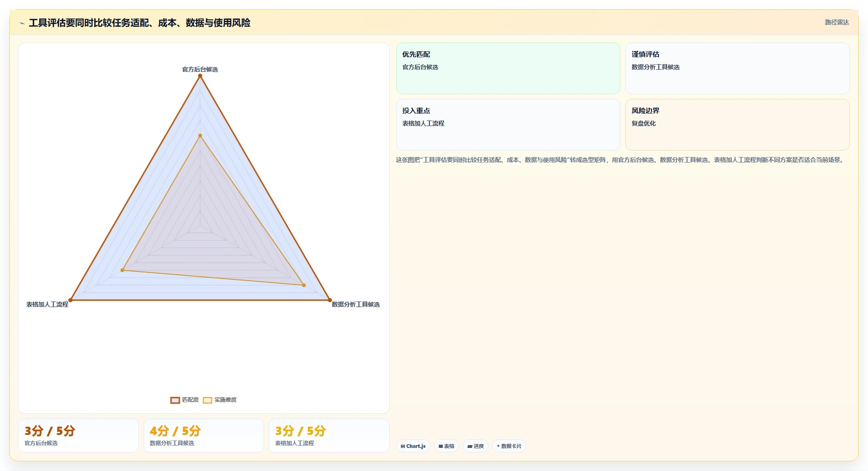Click the description paragraph starting 这张图把

621,160
